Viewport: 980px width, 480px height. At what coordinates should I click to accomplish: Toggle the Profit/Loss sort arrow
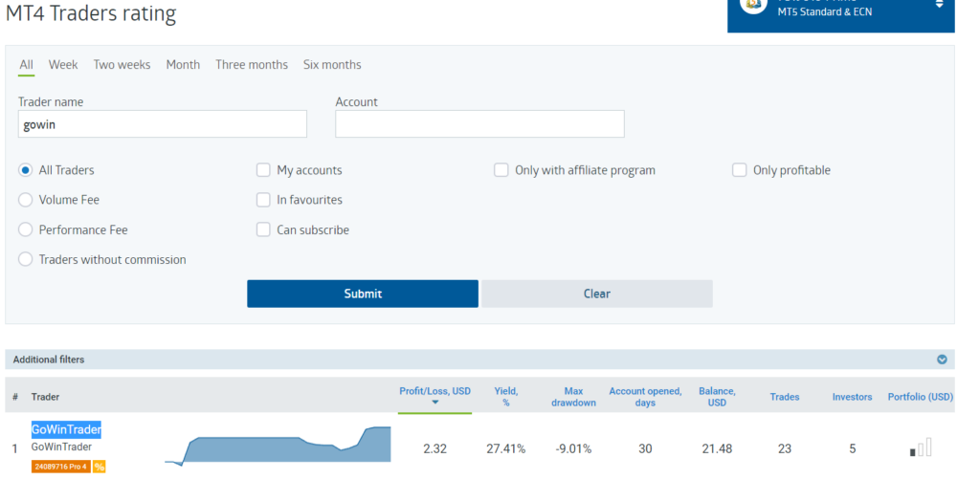point(434,403)
